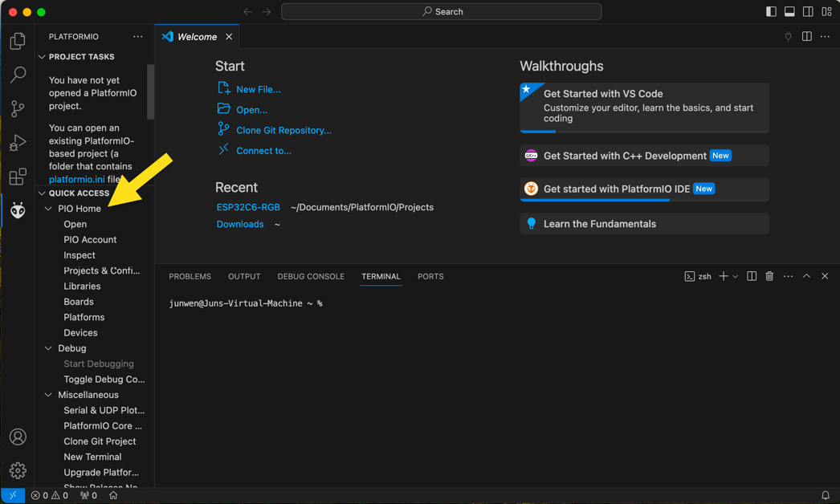This screenshot has width=840, height=504.
Task: Click the New File... link
Action: (259, 89)
